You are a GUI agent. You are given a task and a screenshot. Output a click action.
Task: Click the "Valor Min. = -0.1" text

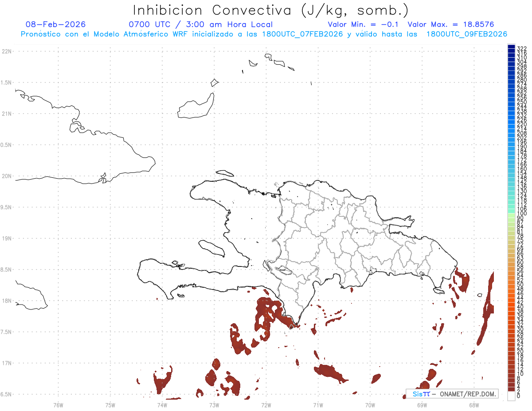point(364,24)
